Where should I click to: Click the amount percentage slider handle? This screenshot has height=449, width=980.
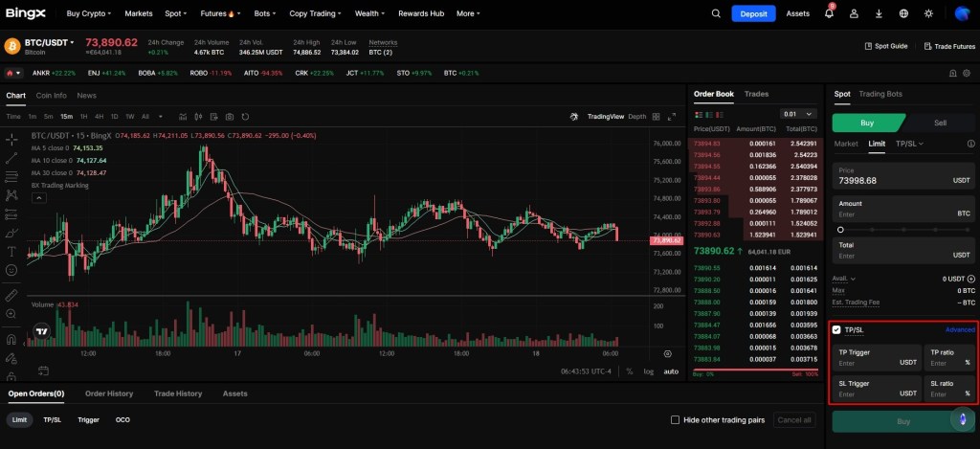(840, 230)
